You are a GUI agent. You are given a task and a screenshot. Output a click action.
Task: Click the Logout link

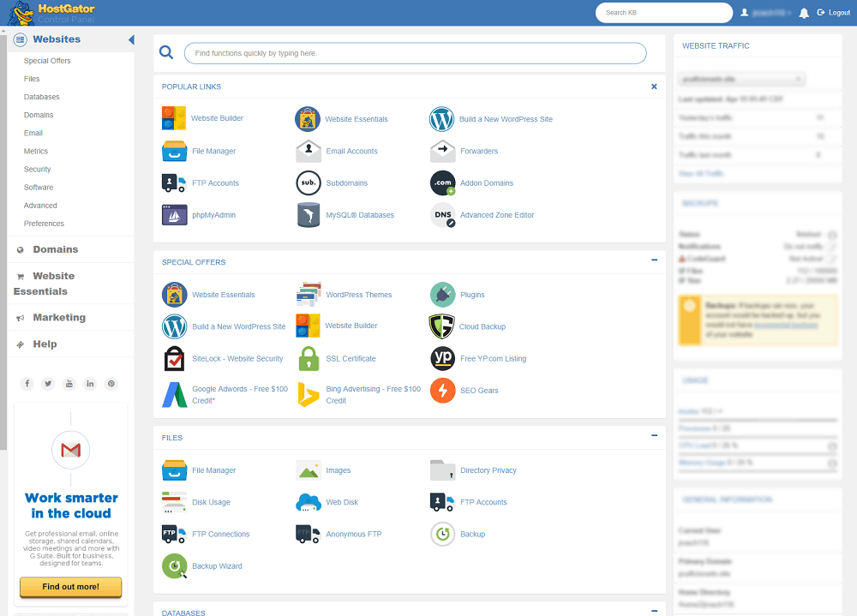point(834,13)
